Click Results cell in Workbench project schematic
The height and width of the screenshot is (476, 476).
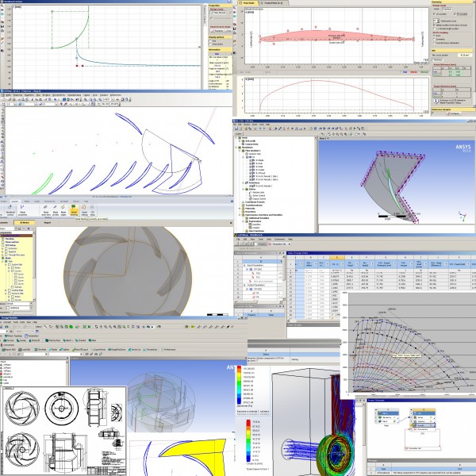424,425
